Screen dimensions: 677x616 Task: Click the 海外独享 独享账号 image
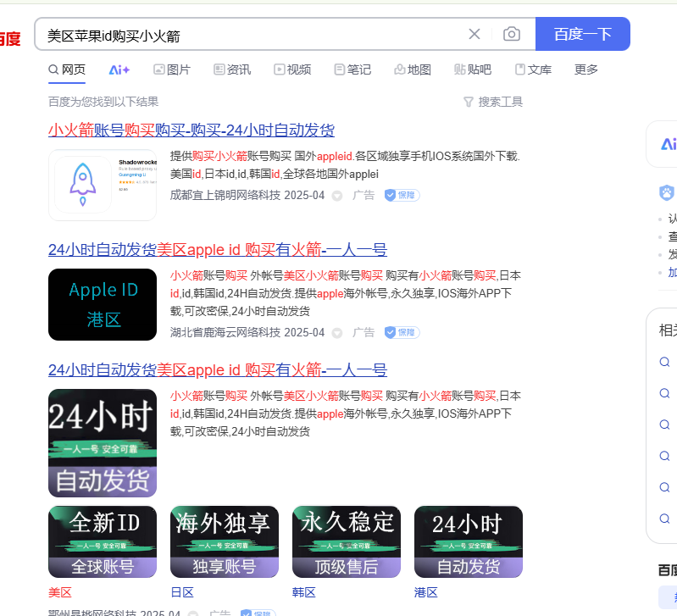tap(225, 541)
